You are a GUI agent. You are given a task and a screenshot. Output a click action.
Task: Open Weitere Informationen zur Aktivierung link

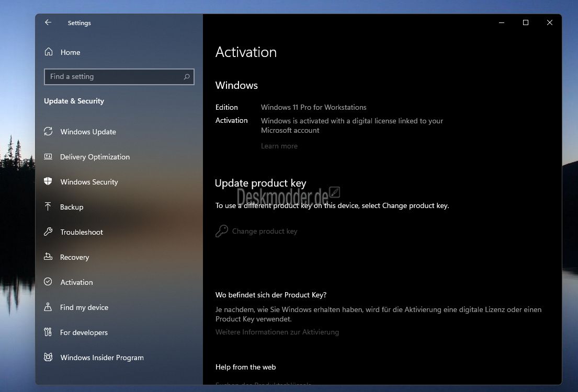(277, 332)
